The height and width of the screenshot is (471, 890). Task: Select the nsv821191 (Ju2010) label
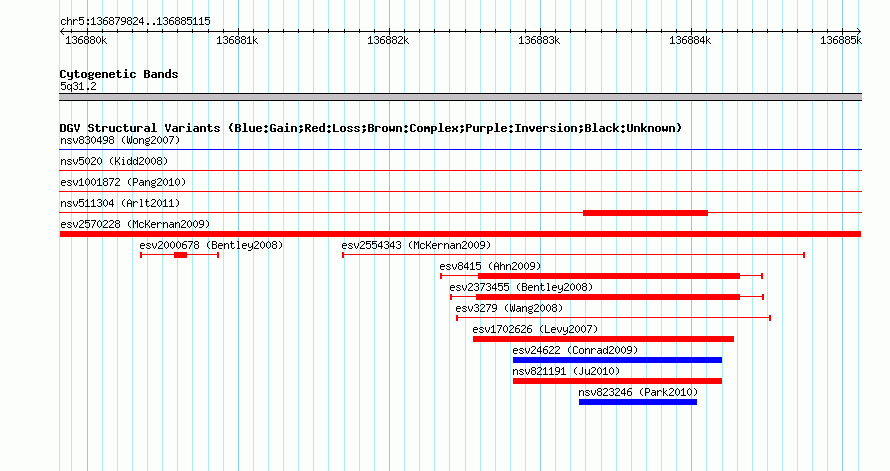tap(566, 371)
